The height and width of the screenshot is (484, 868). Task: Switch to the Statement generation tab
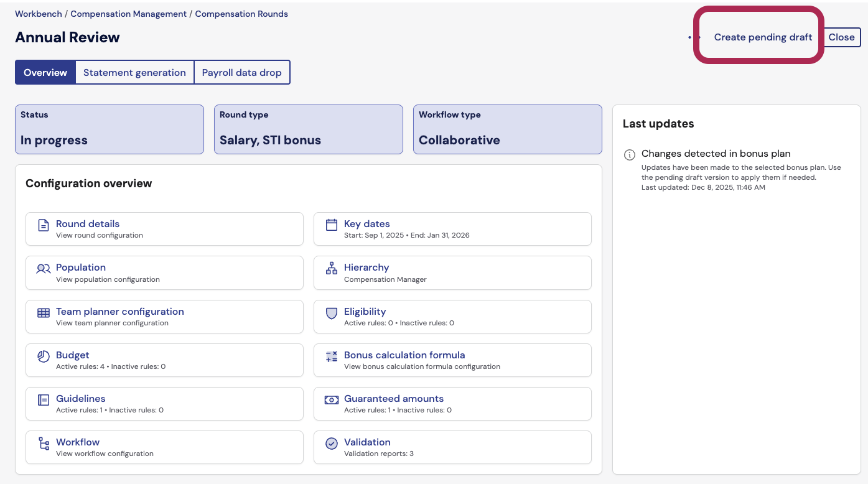pyautogui.click(x=134, y=73)
